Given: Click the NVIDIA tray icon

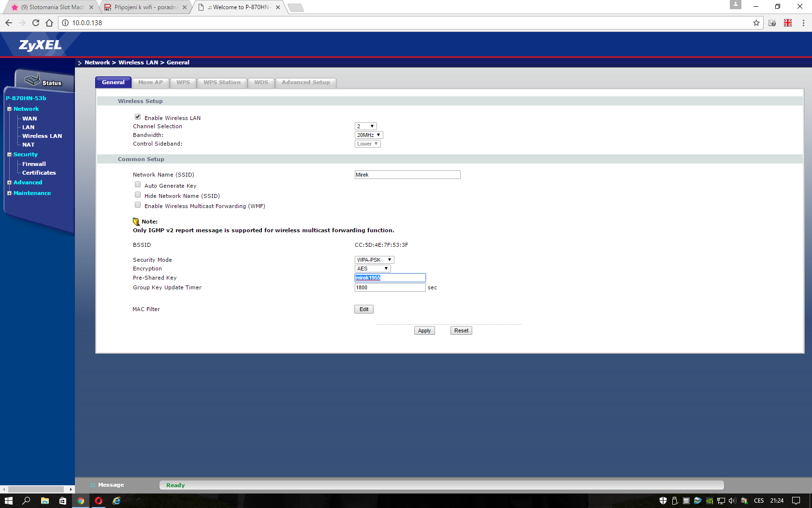Looking at the screenshot, I should (x=710, y=501).
